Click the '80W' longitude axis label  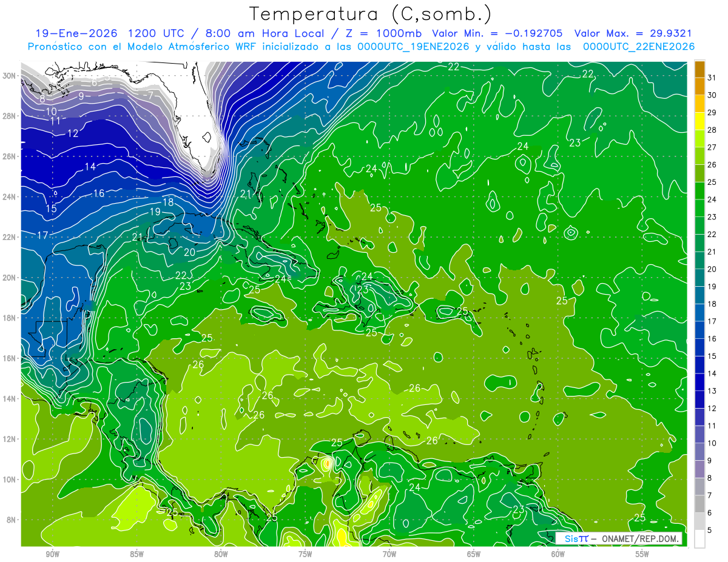221,554
